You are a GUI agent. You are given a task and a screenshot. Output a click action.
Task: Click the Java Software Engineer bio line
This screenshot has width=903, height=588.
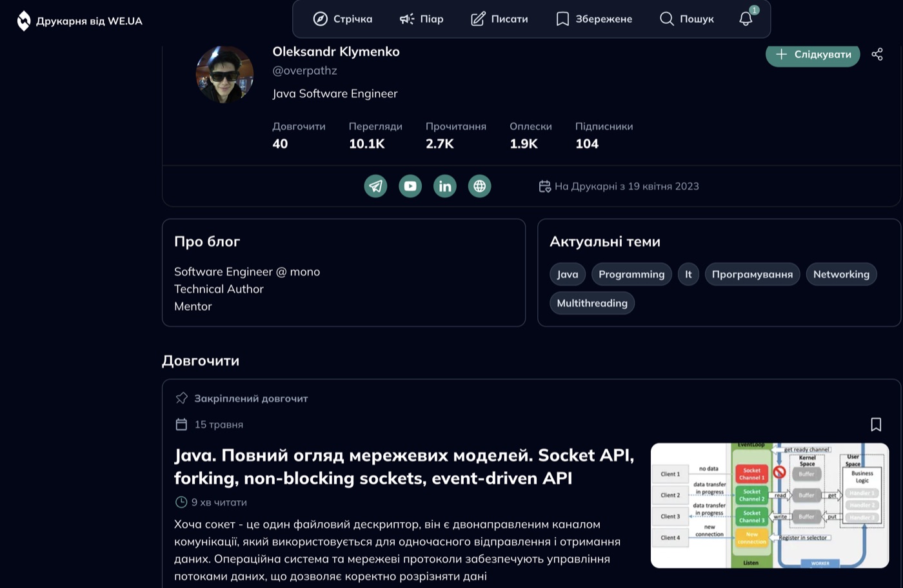[x=335, y=93]
